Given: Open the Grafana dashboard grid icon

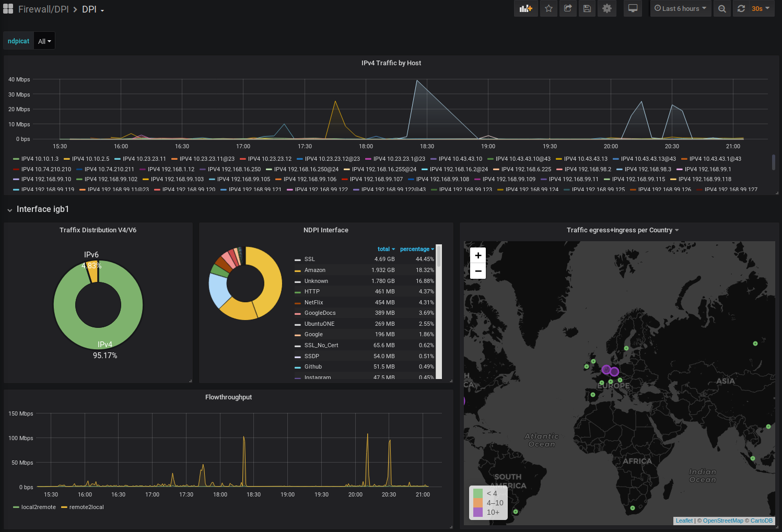Looking at the screenshot, I should tap(8, 9).
